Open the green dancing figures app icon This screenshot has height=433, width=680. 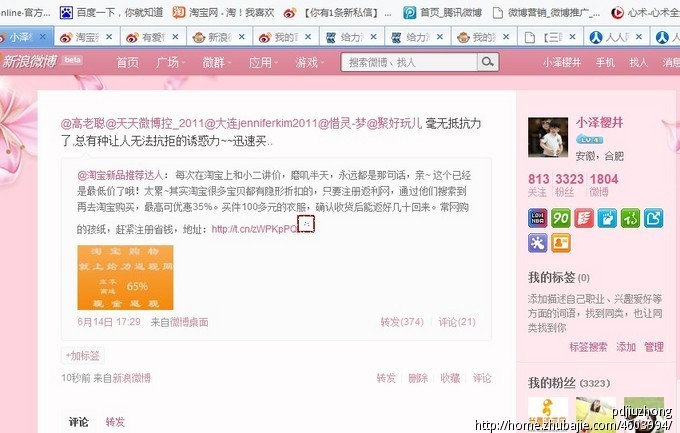pyautogui.click(x=630, y=218)
